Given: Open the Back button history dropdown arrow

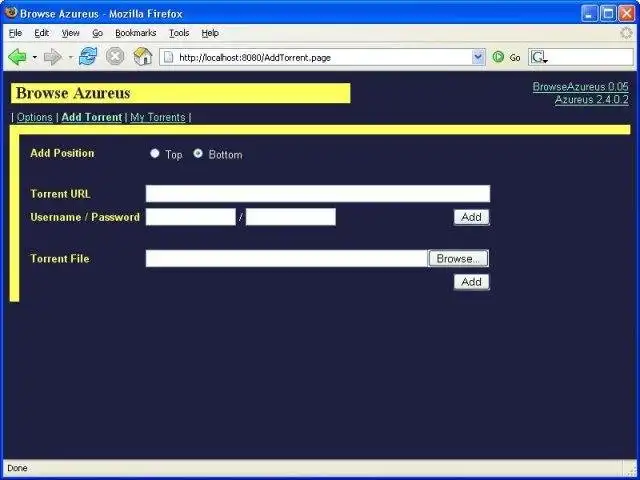Looking at the screenshot, I should coord(35,57).
